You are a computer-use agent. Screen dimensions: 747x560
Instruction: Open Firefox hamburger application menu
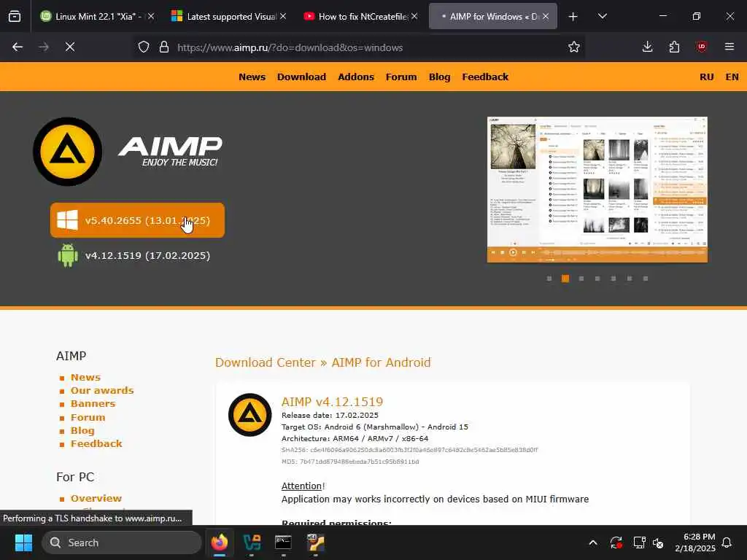[x=729, y=47]
